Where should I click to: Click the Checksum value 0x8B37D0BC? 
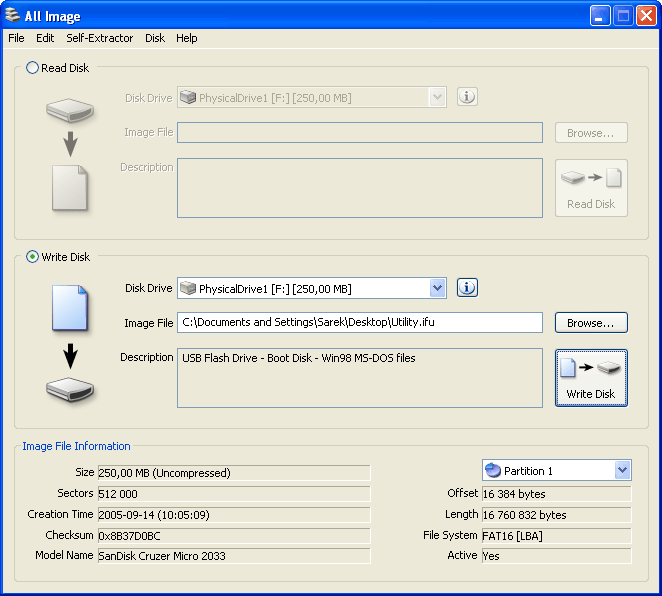pos(234,536)
